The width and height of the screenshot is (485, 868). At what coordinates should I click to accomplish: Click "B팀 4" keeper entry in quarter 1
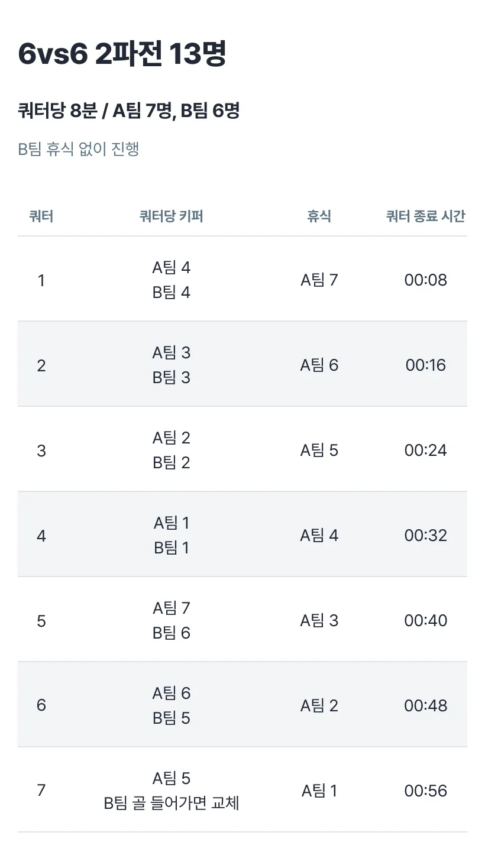(172, 293)
